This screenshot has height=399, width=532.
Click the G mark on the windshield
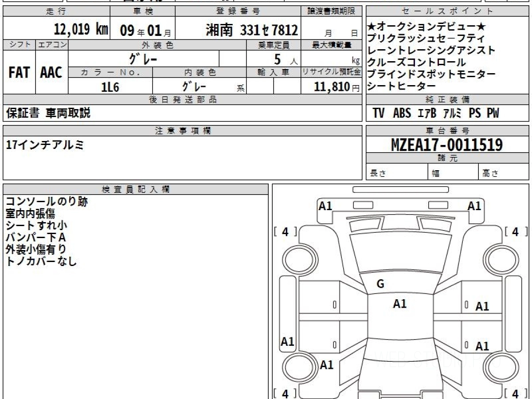[x=380, y=284]
